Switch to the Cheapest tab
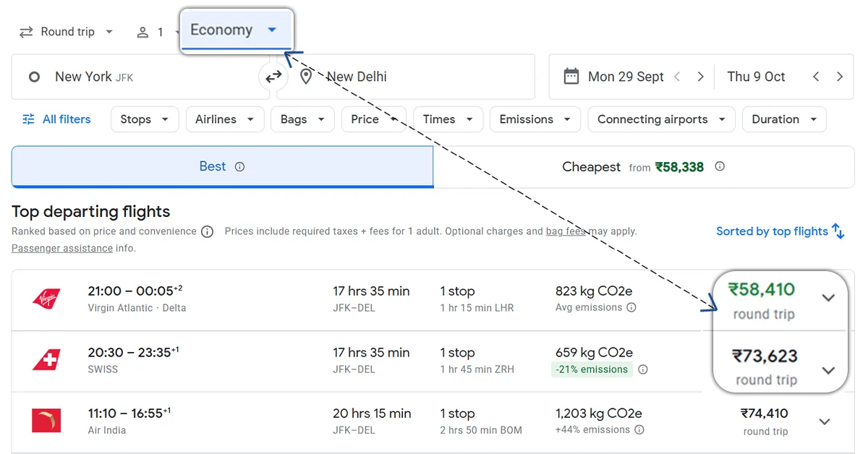 pos(643,167)
